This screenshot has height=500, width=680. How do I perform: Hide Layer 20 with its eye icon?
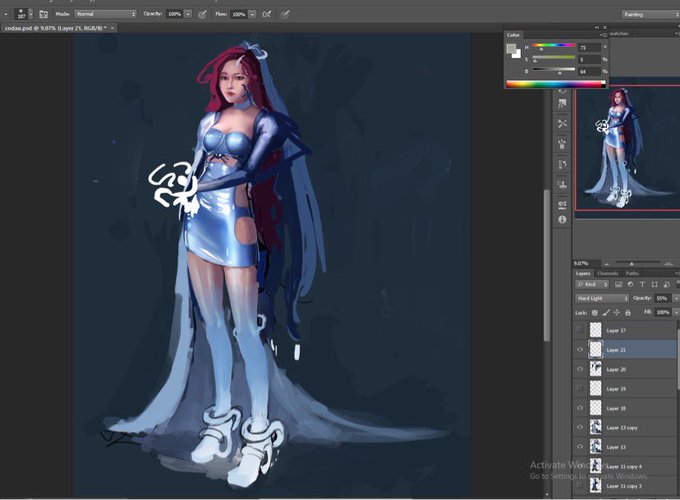580,369
